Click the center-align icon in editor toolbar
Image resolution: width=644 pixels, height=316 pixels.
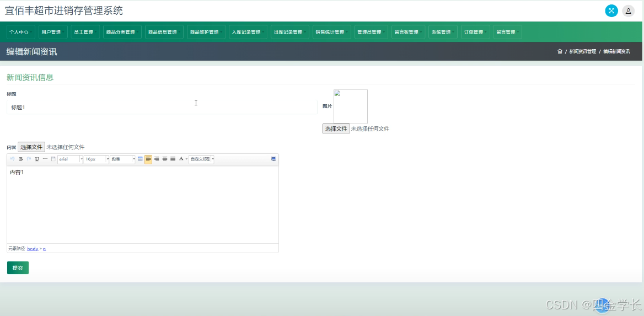(165, 159)
